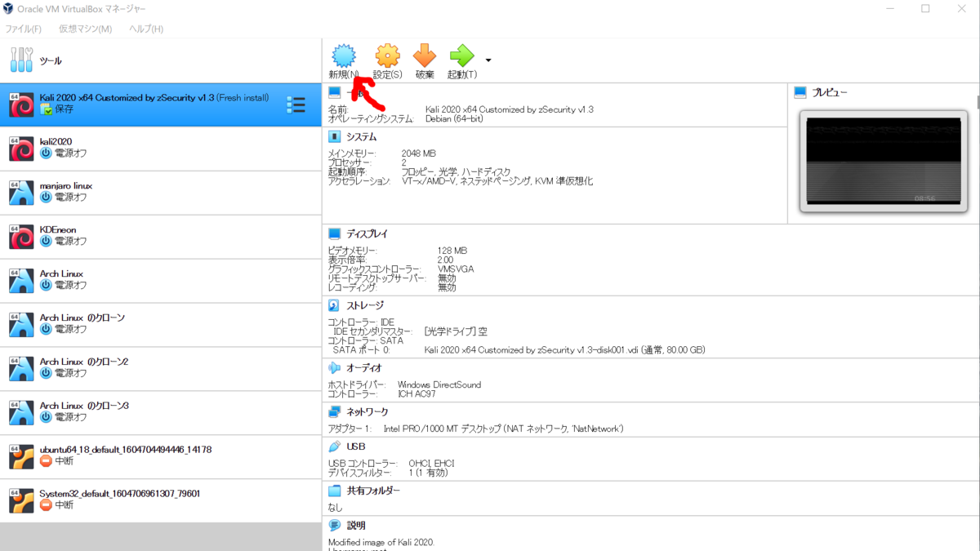Click the 破棄 discard icon
Viewport: 980px width, 551px height.
(424, 54)
